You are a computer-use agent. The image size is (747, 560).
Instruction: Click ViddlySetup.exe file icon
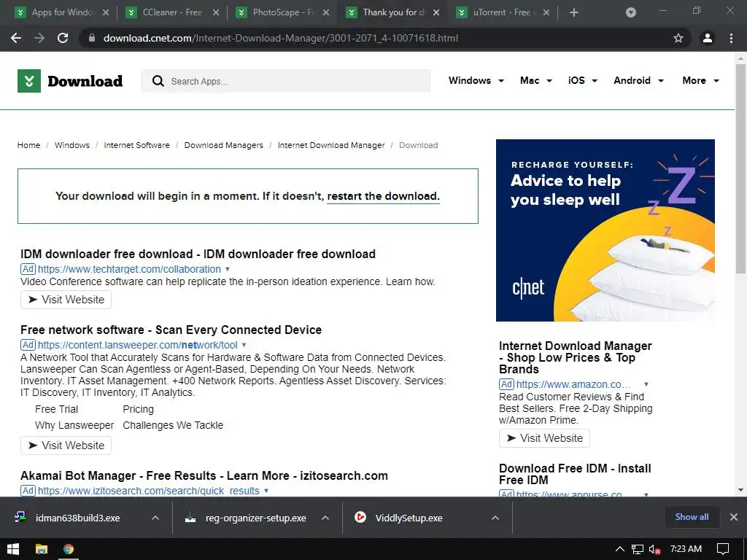360,517
